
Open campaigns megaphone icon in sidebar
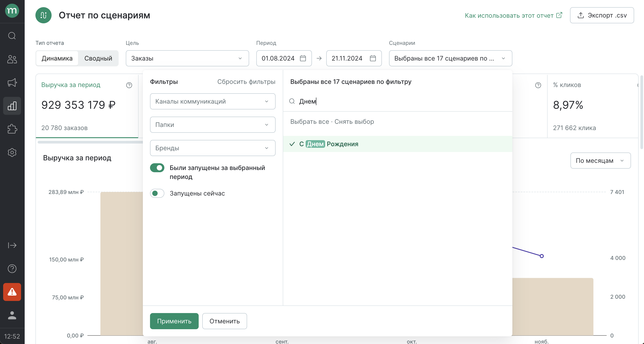pyautogui.click(x=12, y=83)
